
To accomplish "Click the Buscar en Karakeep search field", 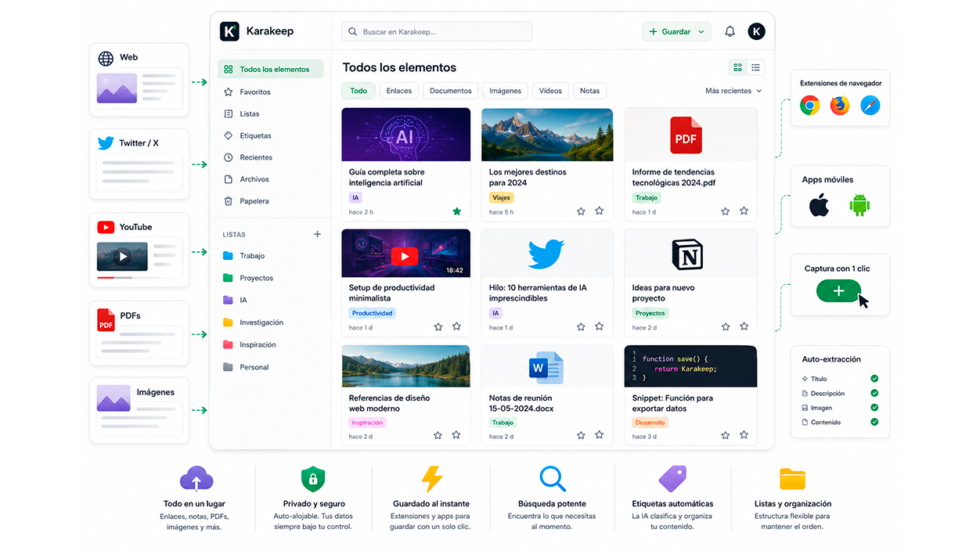I will [x=437, y=32].
